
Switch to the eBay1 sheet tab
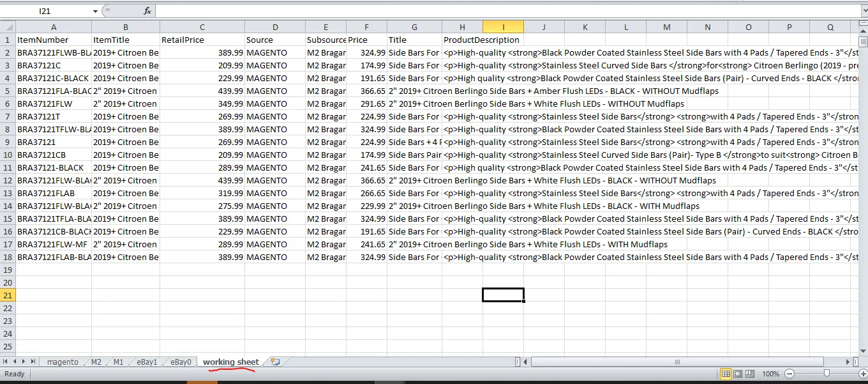tap(147, 362)
